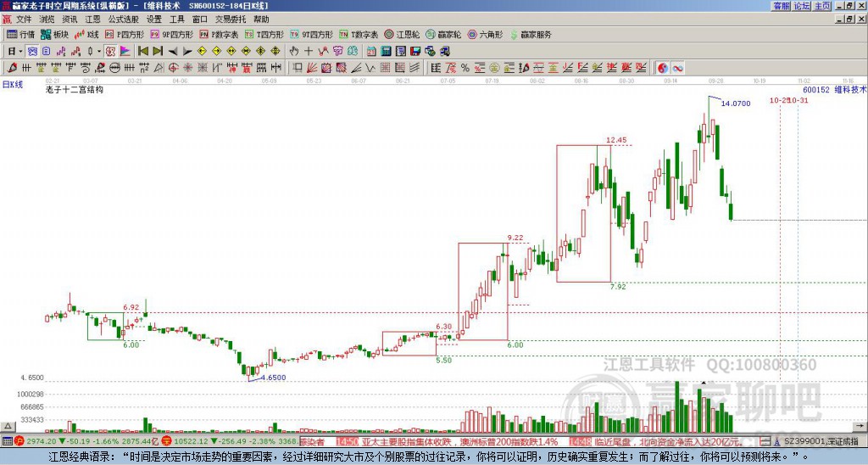868x465 pixels.
Task: Toggle the 权 price adjustment button
Action: [110, 52]
